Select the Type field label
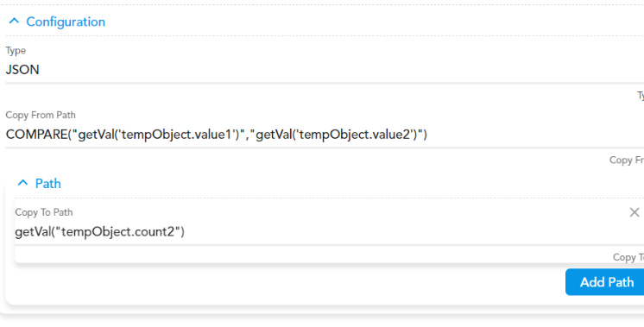The width and height of the screenshot is (644, 327). tap(16, 51)
